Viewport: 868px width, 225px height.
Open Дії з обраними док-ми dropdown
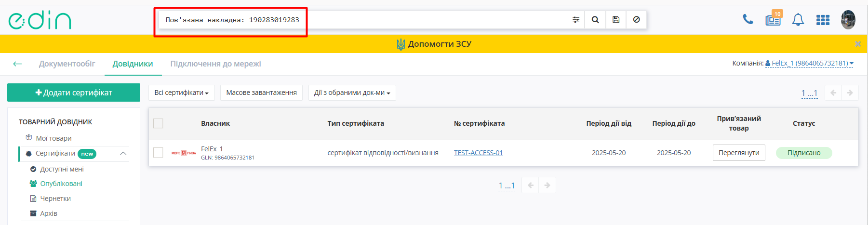tap(352, 93)
